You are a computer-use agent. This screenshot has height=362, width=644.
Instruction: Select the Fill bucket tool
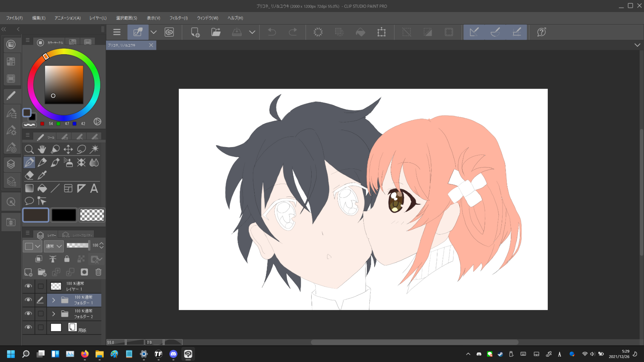[42, 188]
